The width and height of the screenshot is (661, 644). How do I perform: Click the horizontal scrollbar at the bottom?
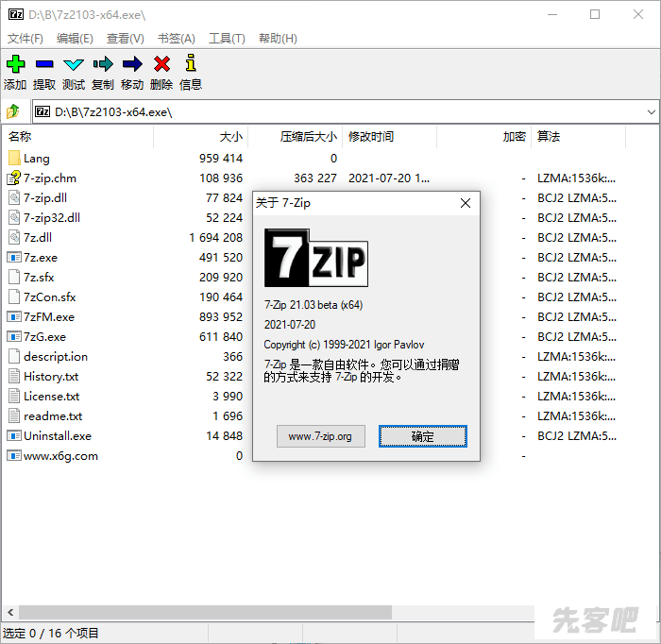(x=204, y=613)
